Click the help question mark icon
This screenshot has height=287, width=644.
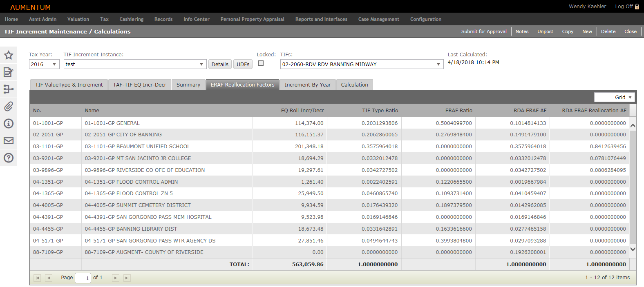pos(9,158)
